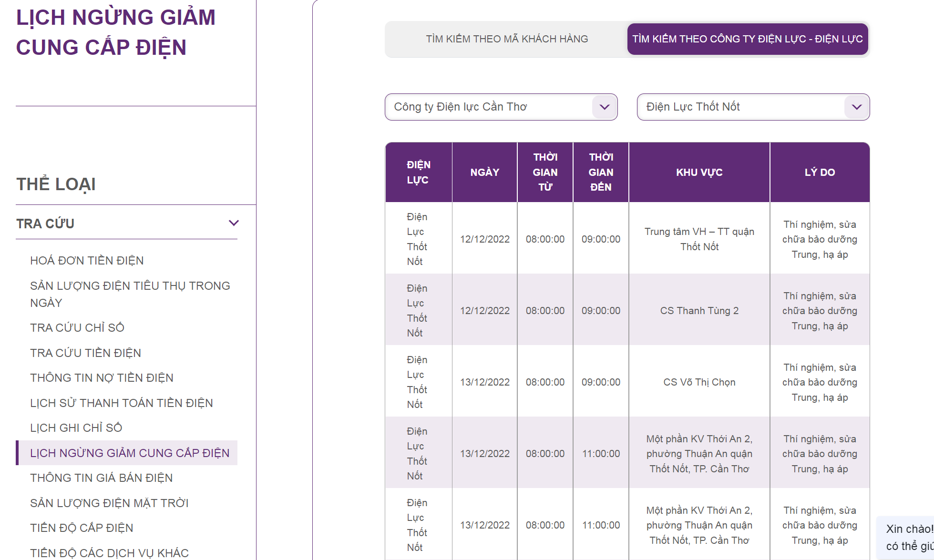Switch to Tìm kiếm theo mã khách hàng tab
934x560 pixels.
point(506,39)
